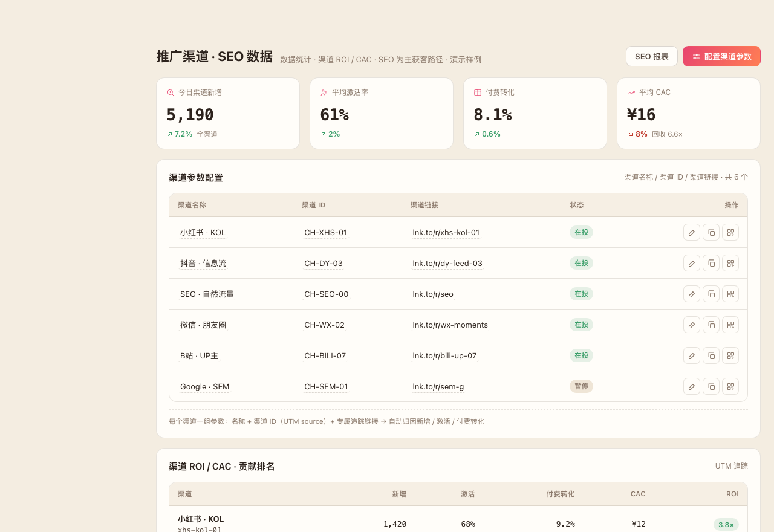Click the 配置渠道参数 button
The height and width of the screenshot is (532, 774).
coord(721,56)
